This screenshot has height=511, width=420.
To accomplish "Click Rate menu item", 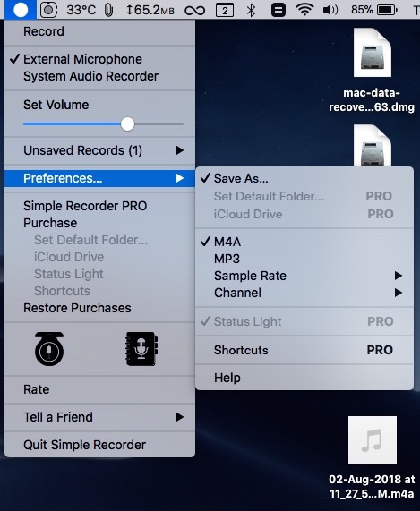I will (99, 389).
